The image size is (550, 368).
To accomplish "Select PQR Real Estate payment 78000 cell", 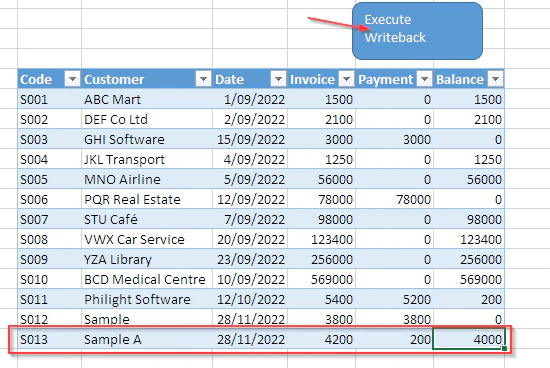I will point(394,199).
